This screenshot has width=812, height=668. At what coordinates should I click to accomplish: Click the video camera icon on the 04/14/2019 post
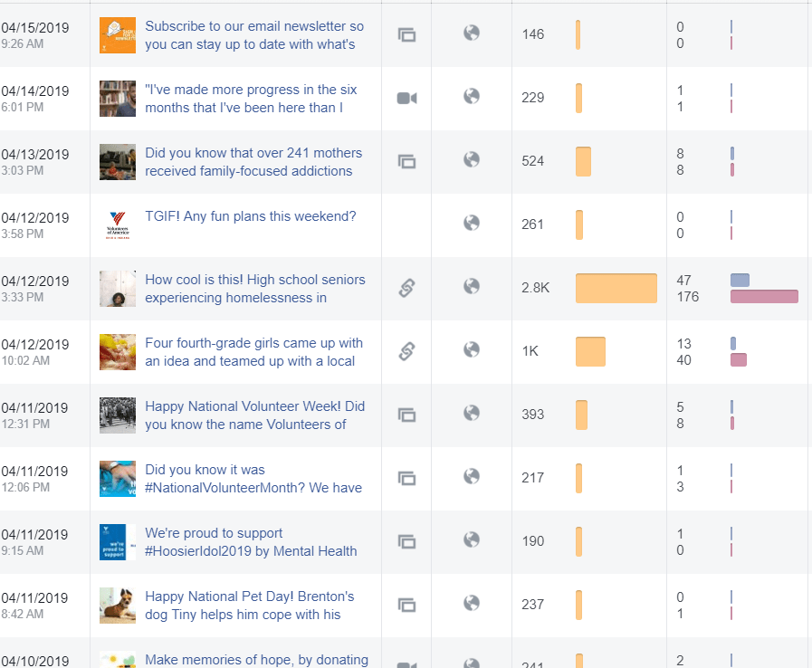(406, 98)
